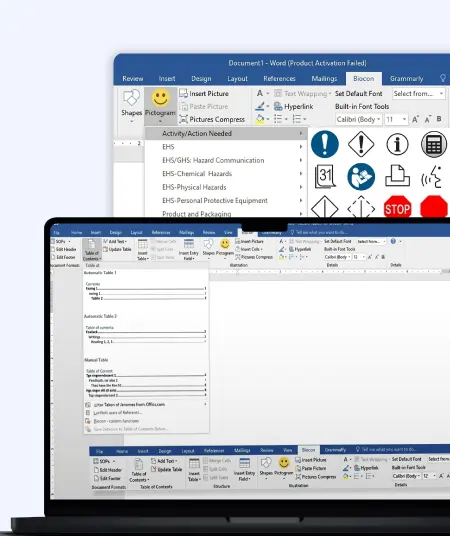The height and width of the screenshot is (536, 450).
Task: Click Edit Footer in bottom enlarged ribbon
Action: 107,478
